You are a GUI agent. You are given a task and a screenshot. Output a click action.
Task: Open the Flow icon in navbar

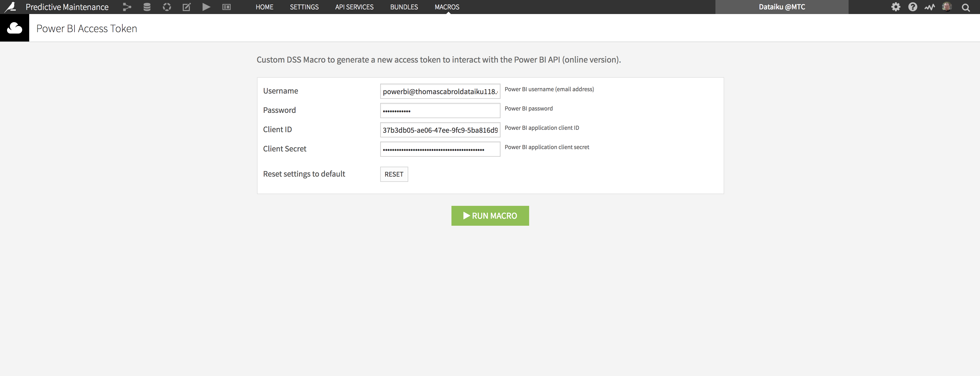pos(127,7)
